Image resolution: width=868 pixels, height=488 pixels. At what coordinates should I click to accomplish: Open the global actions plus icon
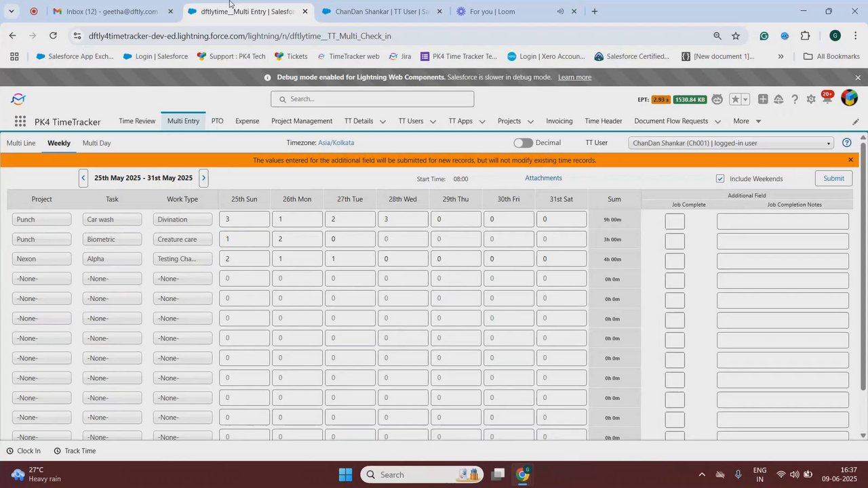click(x=763, y=100)
